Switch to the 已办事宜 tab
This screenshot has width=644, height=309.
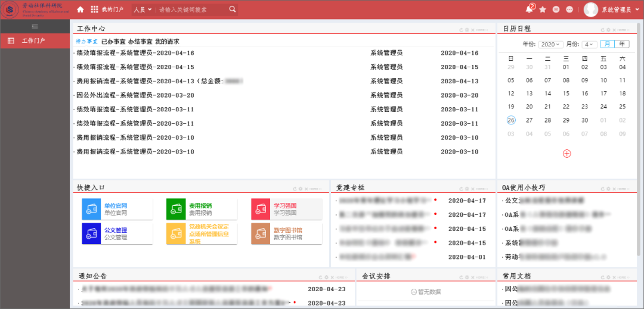click(x=113, y=42)
